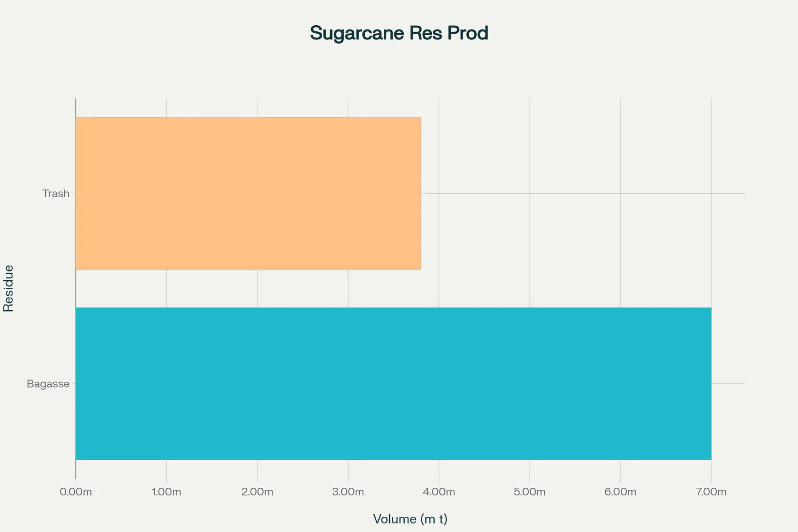This screenshot has height=532, width=798.
Task: Choose the 6.00m x-axis tick label
Action: (620, 492)
